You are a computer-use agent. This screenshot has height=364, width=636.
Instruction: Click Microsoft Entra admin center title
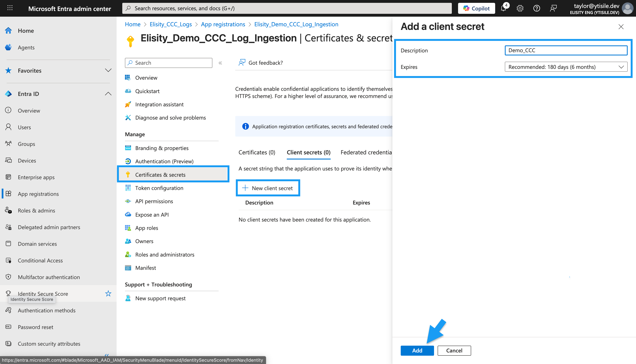69,9
